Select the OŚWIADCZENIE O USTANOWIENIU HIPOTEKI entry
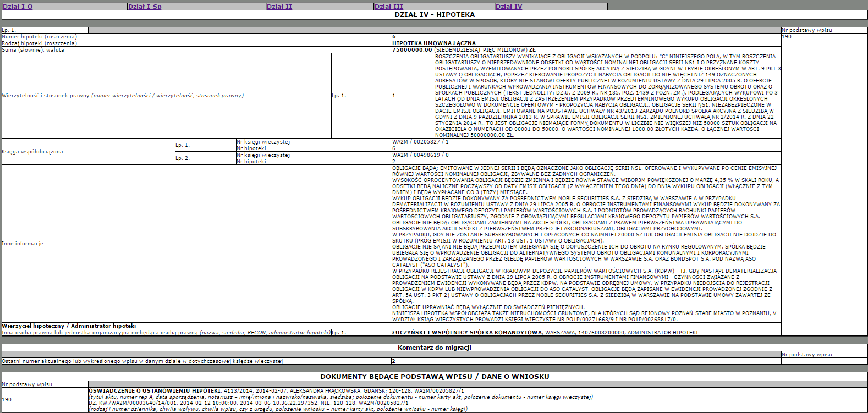The width and height of the screenshot is (868, 413). tap(155, 391)
